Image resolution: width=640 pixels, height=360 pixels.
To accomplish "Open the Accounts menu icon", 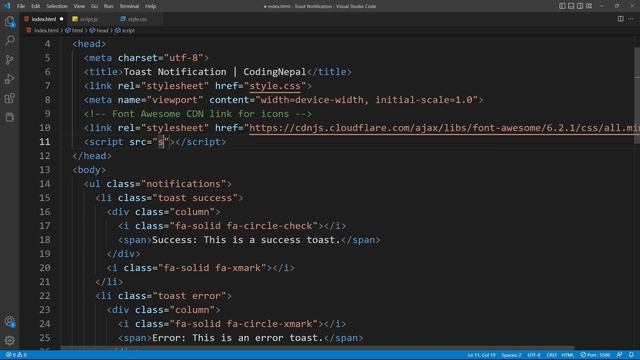I will 9,322.
